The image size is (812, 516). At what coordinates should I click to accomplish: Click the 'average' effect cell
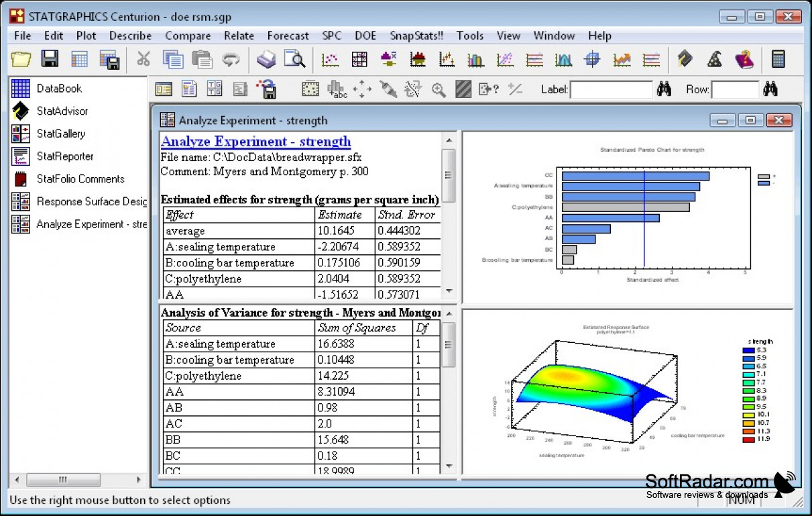(239, 231)
